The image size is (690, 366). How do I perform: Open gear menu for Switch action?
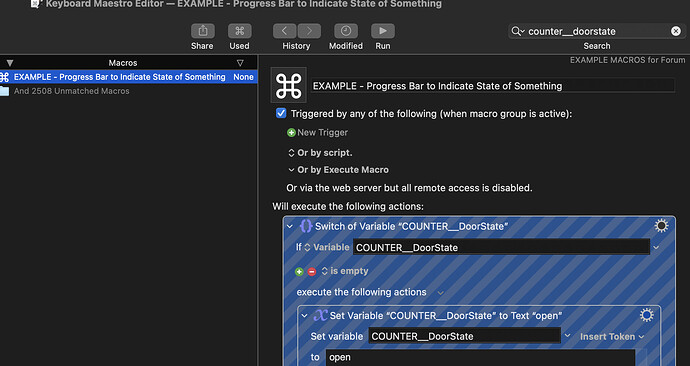pos(661,226)
